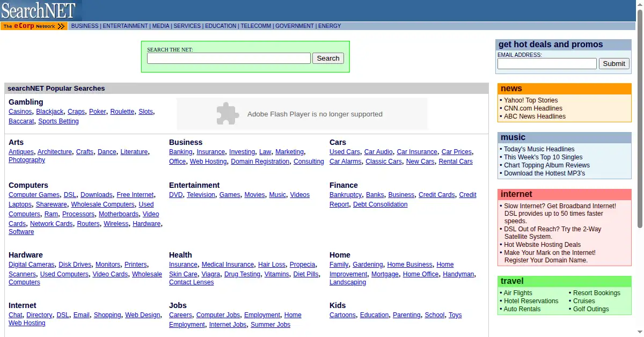Screen dimensions: 644x337
Task: Open the Rental Cars link
Action: [456, 162]
